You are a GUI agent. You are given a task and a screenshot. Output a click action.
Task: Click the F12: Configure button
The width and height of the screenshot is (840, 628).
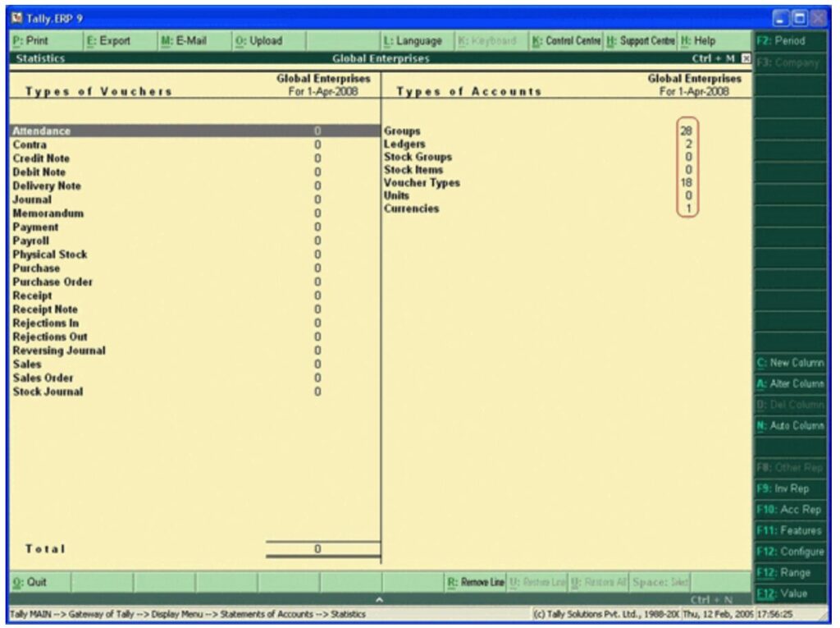point(790,552)
